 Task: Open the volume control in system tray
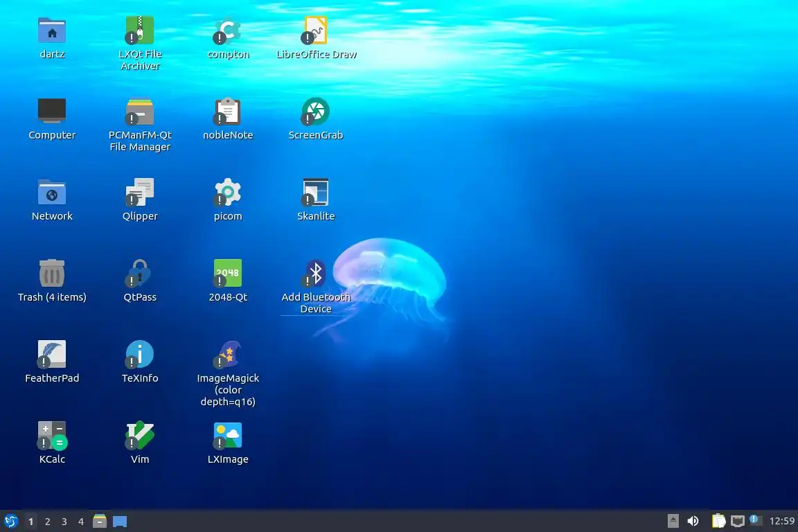(x=693, y=521)
